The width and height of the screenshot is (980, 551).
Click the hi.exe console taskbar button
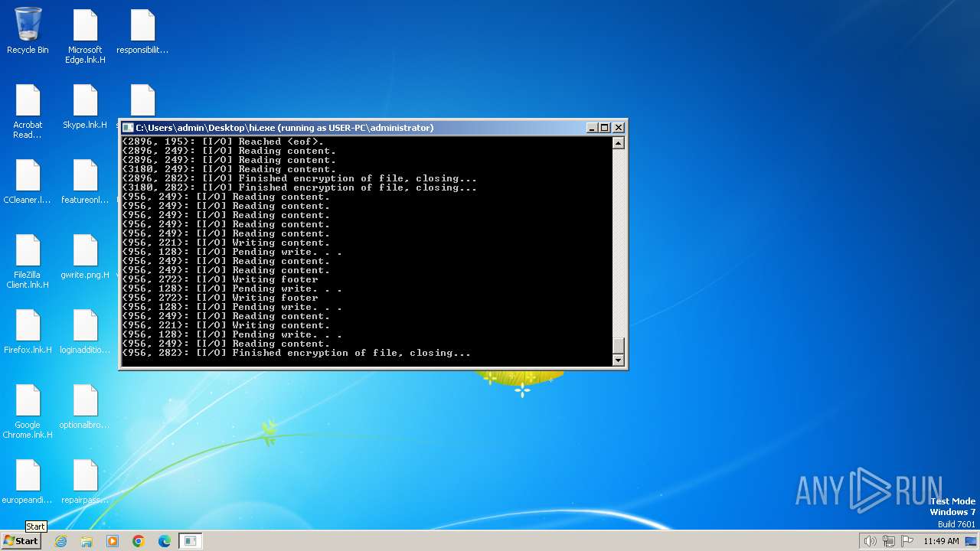tap(190, 541)
